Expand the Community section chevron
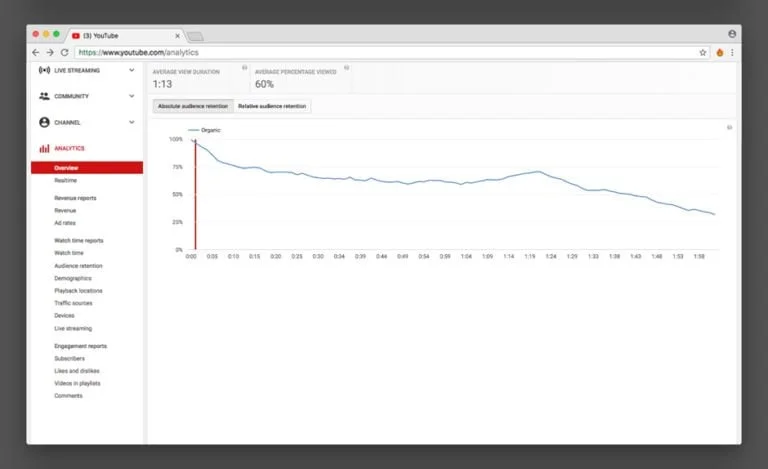This screenshot has width=768, height=469. [132, 96]
